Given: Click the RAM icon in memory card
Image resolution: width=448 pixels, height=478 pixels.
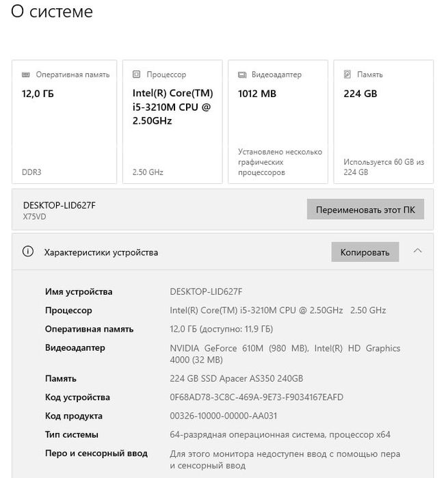Looking at the screenshot, I should pos(26,75).
